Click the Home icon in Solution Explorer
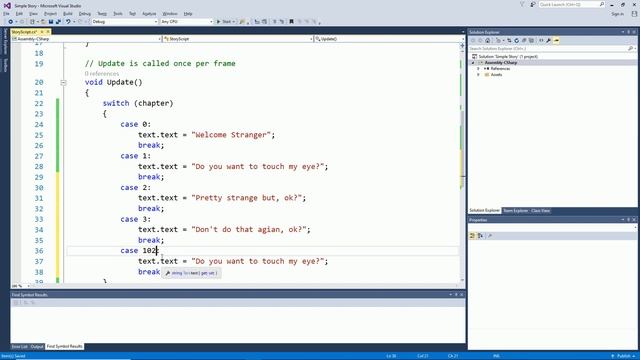 click(x=488, y=40)
